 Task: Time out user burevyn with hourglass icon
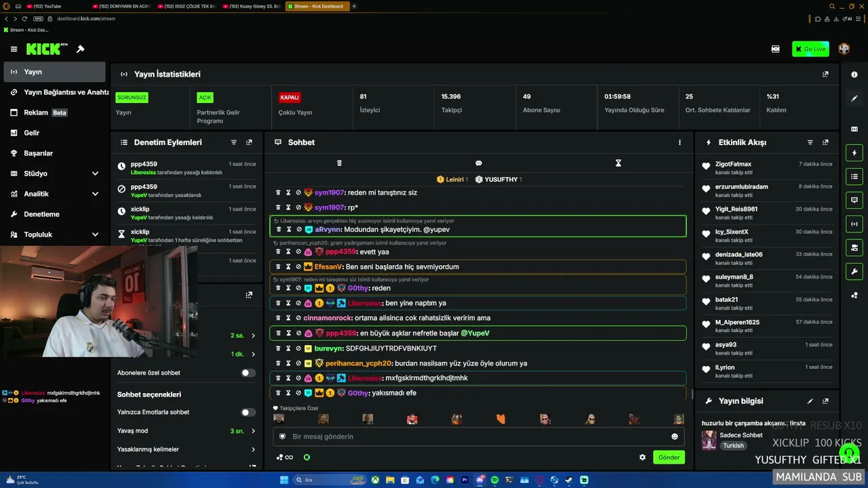[x=288, y=348]
